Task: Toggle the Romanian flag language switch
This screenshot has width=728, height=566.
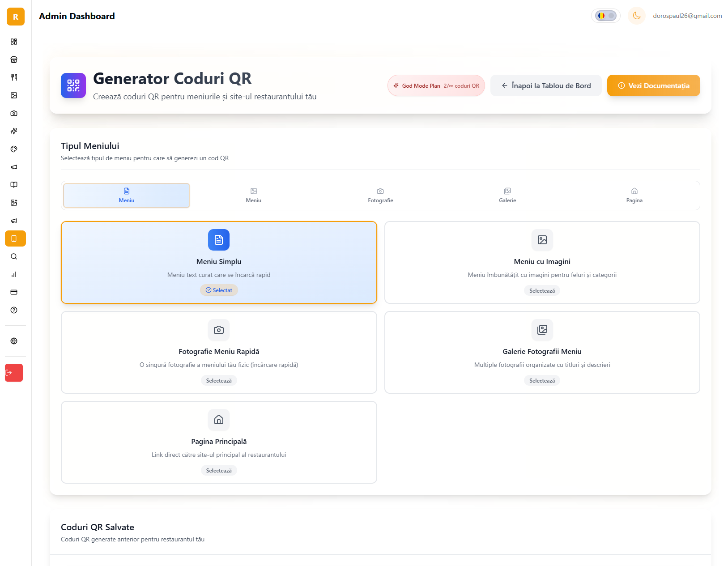Action: [605, 16]
